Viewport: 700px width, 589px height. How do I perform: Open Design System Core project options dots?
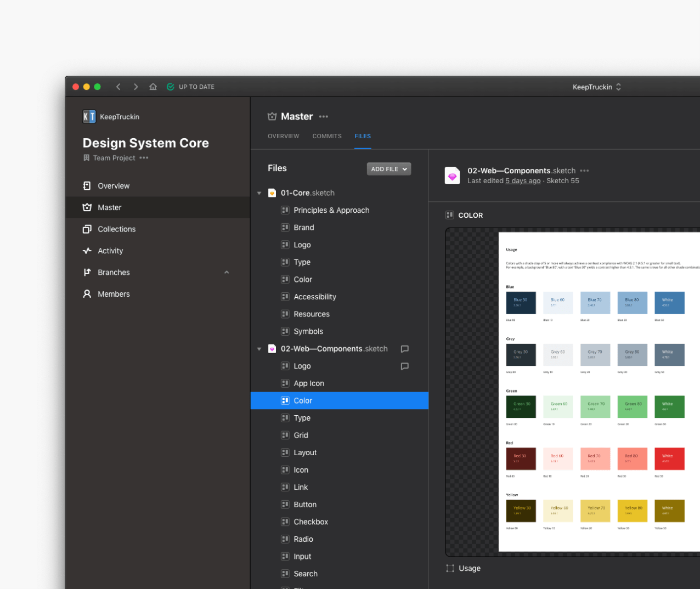tap(144, 158)
